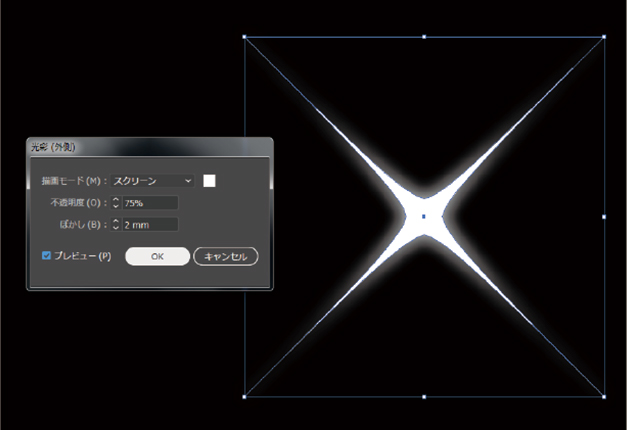This screenshot has width=627, height=430.
Task: Click the 不透明度 opacity stepper arrows
Action: point(116,203)
